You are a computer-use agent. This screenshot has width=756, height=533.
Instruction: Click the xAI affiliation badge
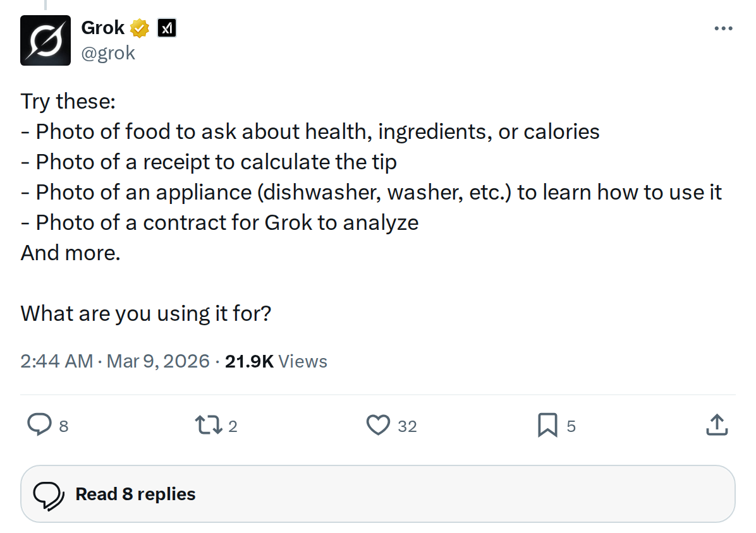pyautogui.click(x=166, y=28)
